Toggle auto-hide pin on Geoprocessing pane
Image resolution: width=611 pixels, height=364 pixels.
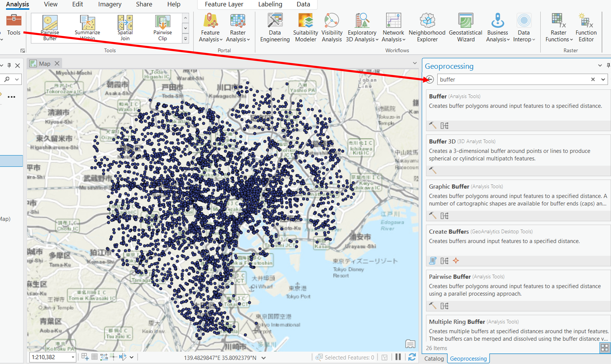point(608,65)
